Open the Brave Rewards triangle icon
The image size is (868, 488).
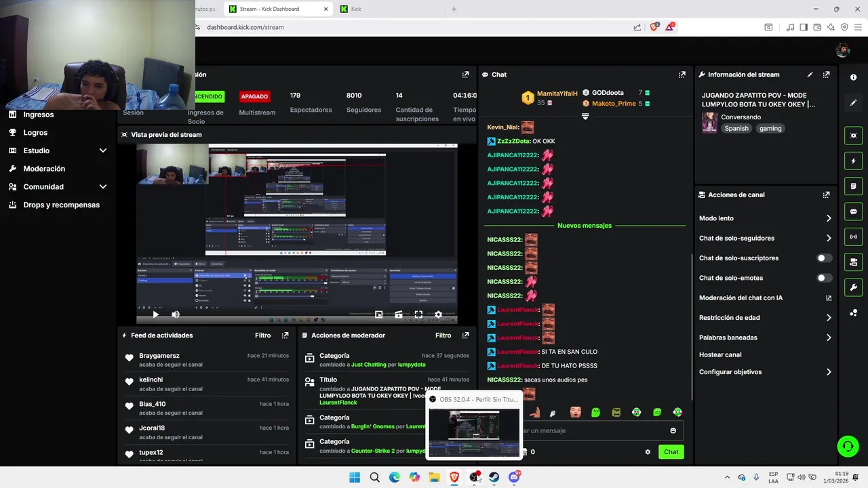[x=670, y=27]
